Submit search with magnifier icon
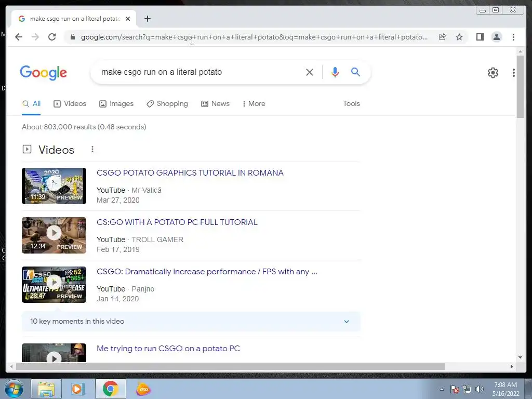 point(355,72)
